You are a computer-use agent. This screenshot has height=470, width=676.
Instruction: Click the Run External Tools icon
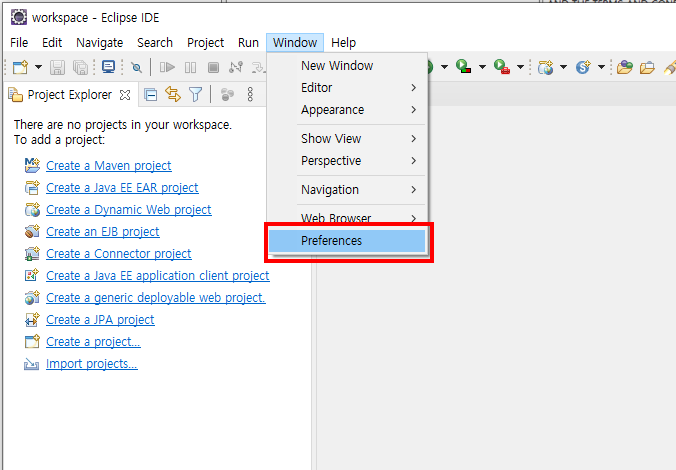[x=502, y=67]
